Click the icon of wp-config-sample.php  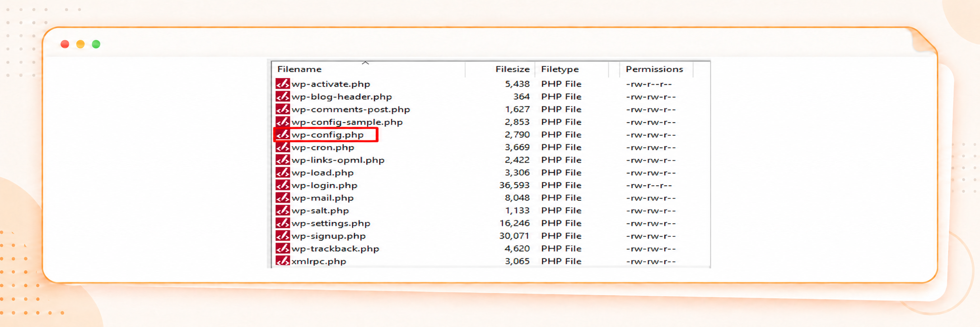point(283,122)
